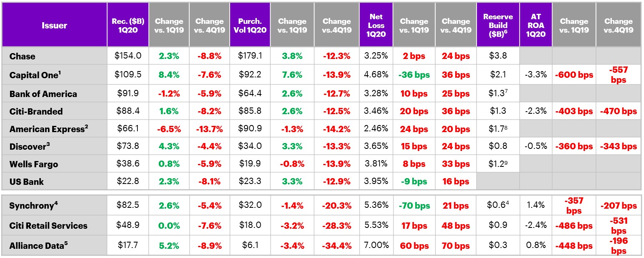Click the Purch. Vol 1Q20 header
Viewport: 644px width, 258px height.
coord(250,25)
